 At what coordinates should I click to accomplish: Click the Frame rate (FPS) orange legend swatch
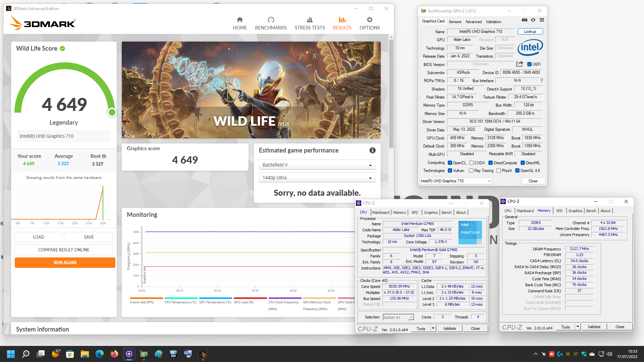coord(146,298)
